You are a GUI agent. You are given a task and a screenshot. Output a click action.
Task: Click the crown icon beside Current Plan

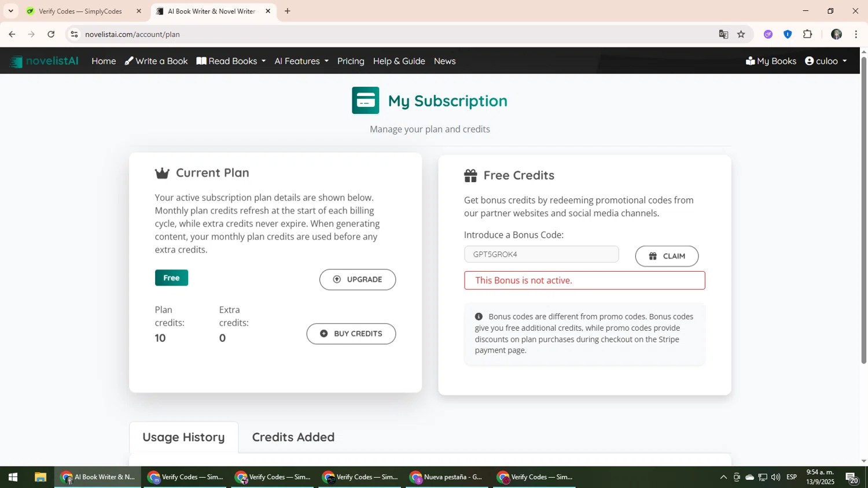point(162,173)
